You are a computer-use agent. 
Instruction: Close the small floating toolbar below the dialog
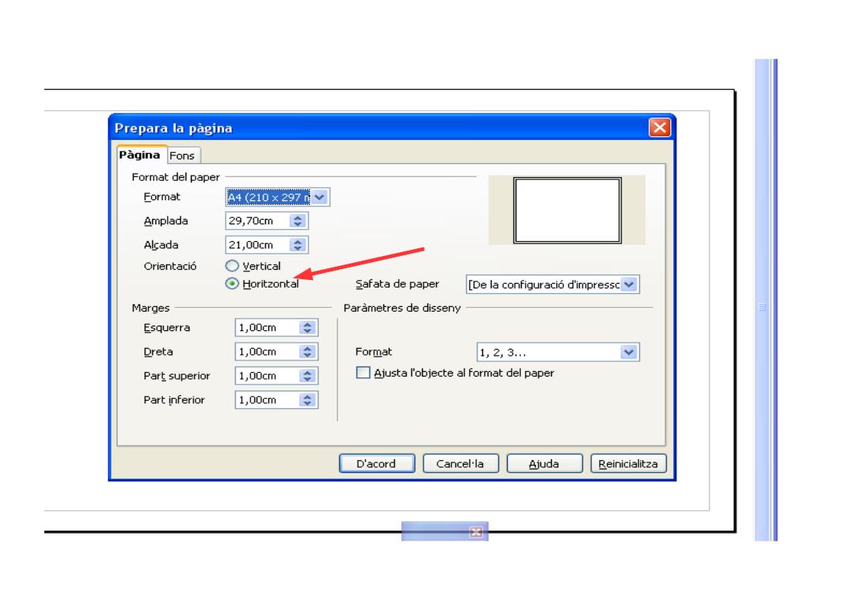tap(475, 532)
